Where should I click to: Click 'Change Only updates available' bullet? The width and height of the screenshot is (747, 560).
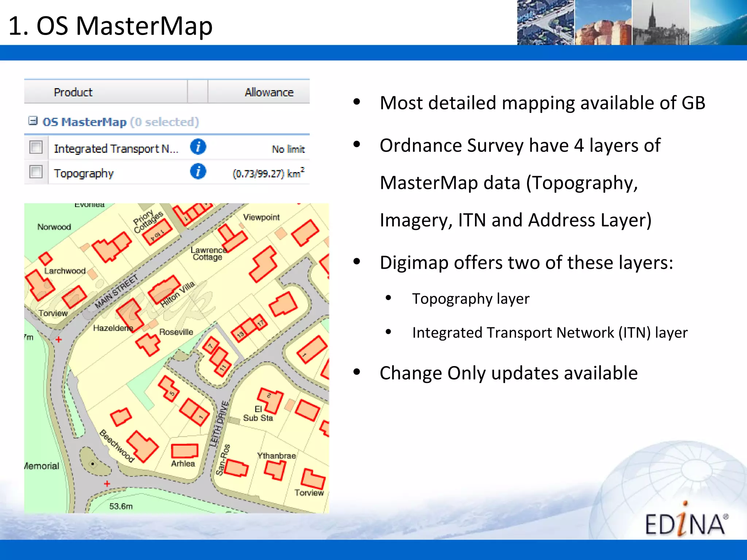coord(508,373)
